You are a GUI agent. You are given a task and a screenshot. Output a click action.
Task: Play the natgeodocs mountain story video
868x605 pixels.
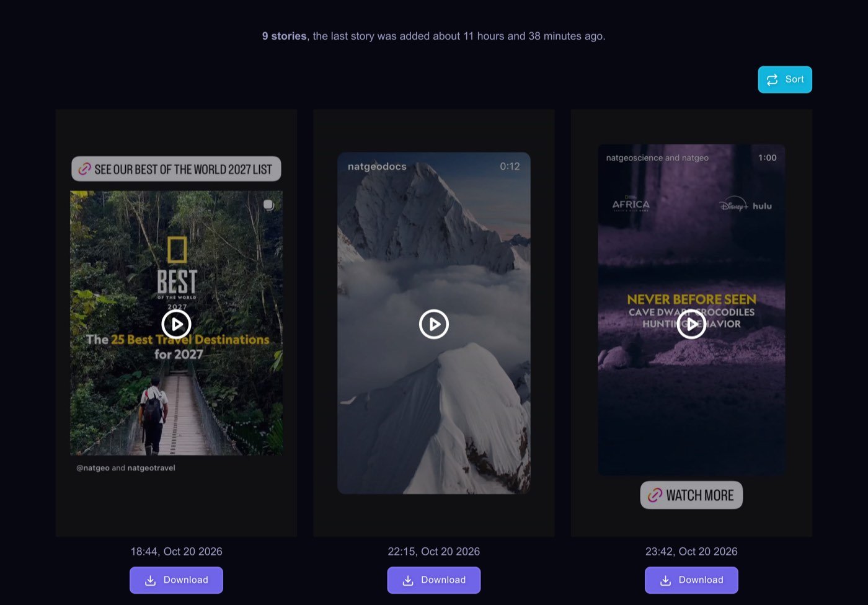pyautogui.click(x=434, y=324)
